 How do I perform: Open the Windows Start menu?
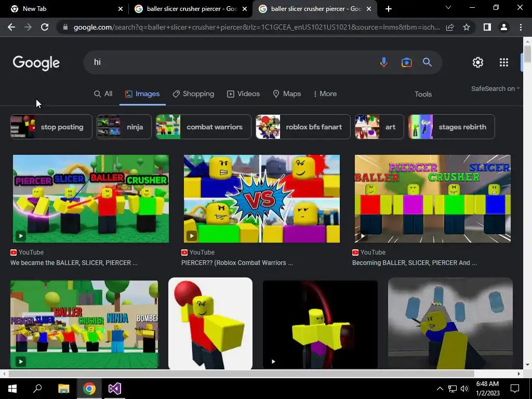tap(12, 389)
